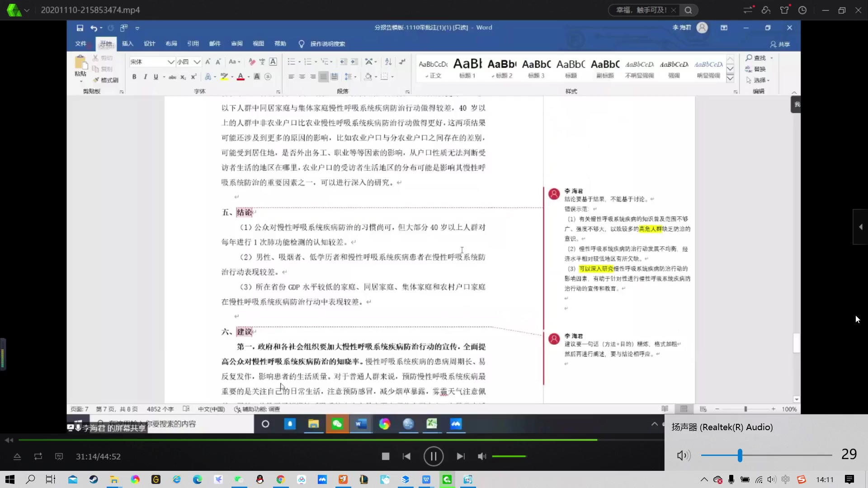Pause the video playback
Viewport: 868px width, 488px height.
[433, 456]
